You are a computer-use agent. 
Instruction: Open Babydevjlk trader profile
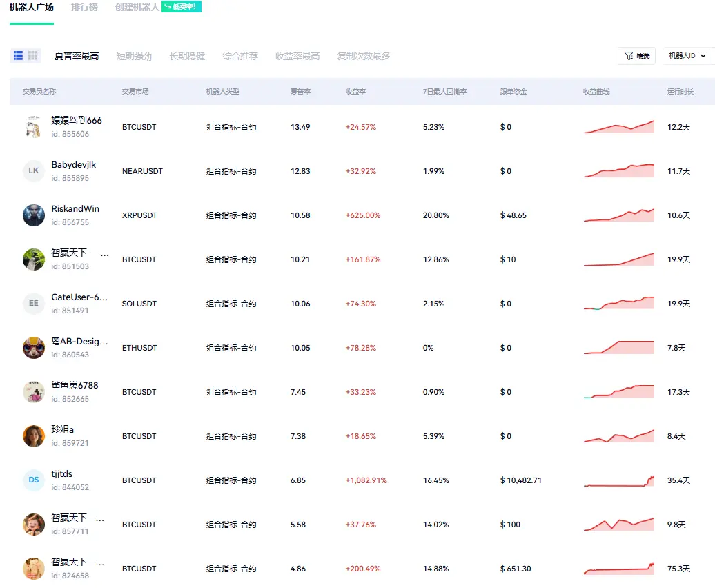coord(73,164)
